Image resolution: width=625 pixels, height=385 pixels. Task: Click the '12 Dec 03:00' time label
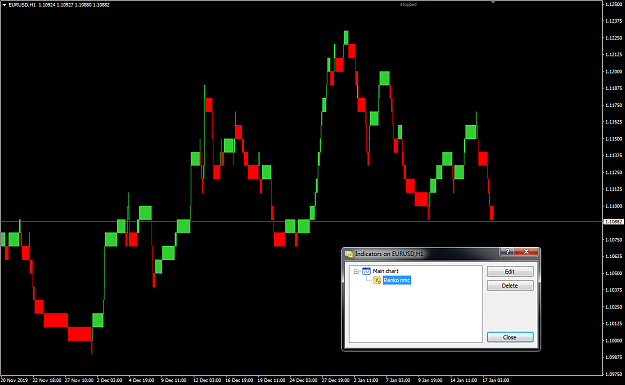[x=207, y=380]
